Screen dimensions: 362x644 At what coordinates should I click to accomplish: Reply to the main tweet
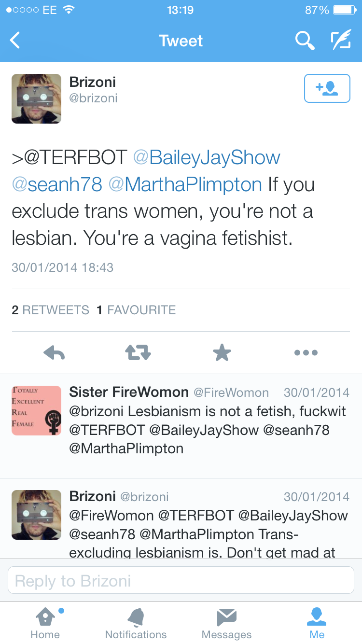coord(54,353)
